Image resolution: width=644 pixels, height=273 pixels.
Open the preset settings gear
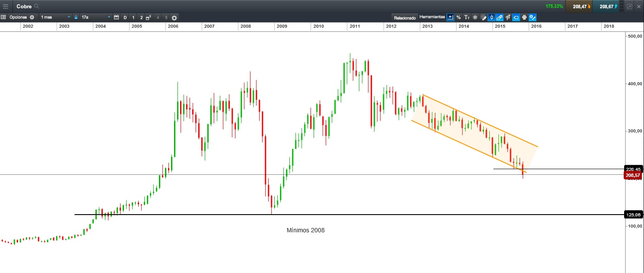point(174,18)
